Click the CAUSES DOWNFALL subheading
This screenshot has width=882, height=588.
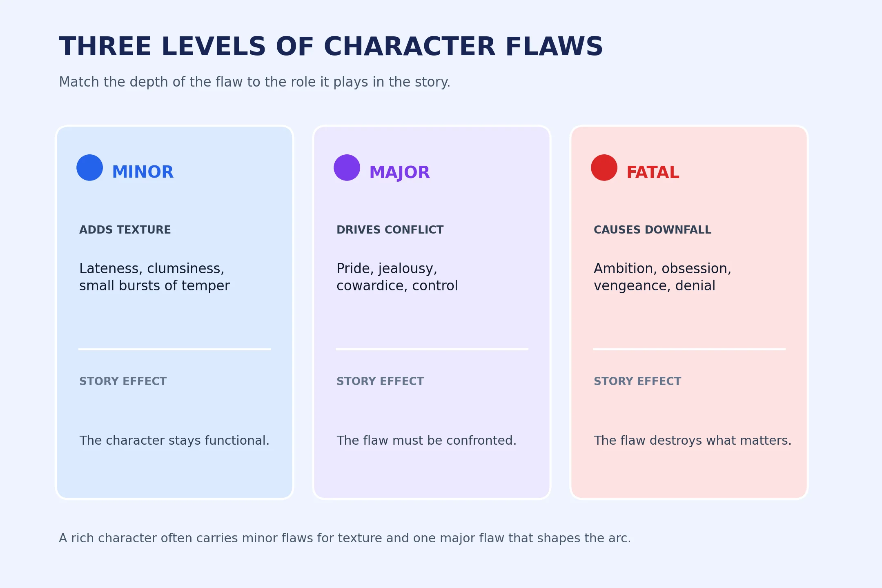(x=653, y=230)
